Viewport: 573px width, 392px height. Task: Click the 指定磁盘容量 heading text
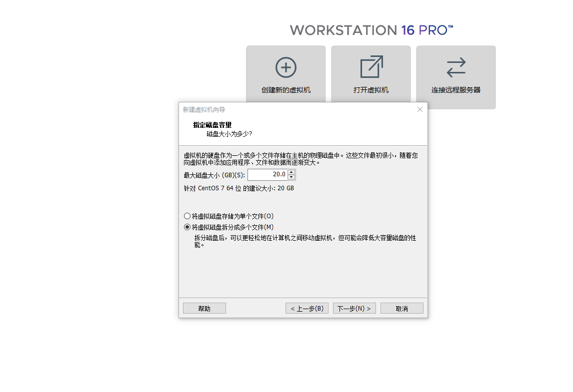pyautogui.click(x=212, y=125)
